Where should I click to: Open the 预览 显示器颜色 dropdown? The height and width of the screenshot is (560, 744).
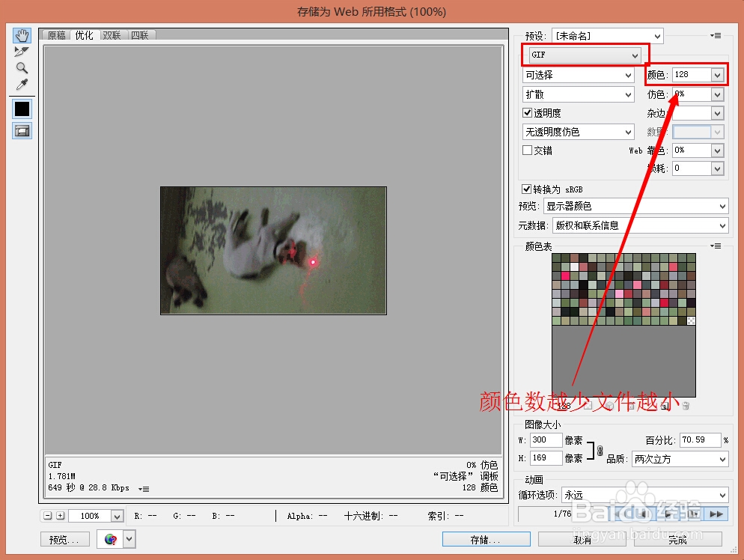[635, 206]
